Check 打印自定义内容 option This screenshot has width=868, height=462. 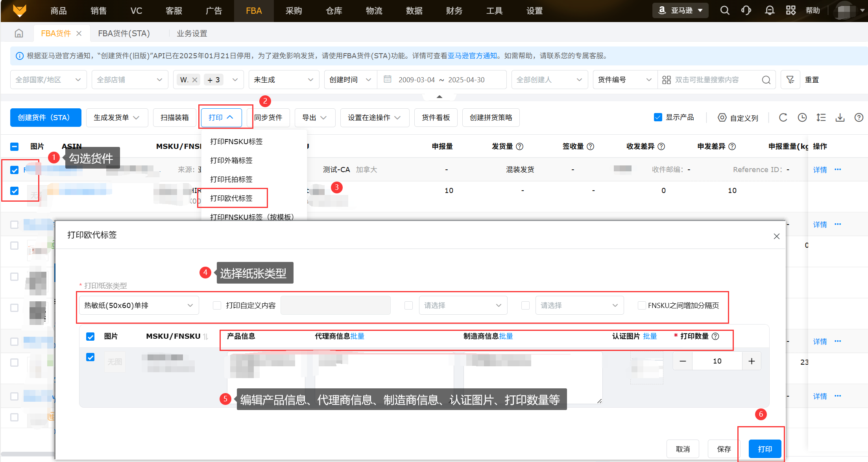point(217,305)
